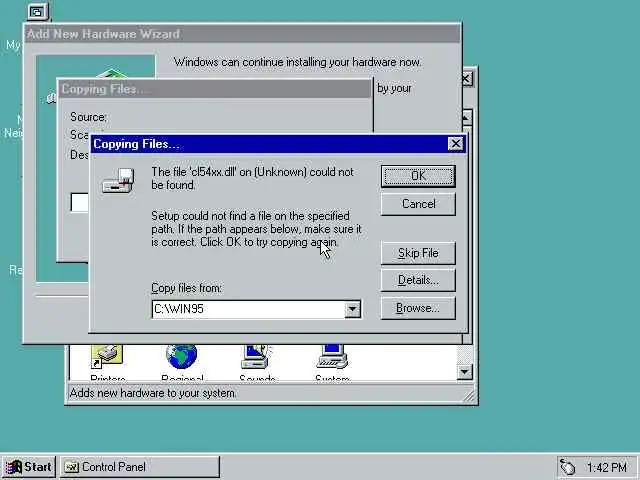Click the 'could not be found' message

point(252,178)
